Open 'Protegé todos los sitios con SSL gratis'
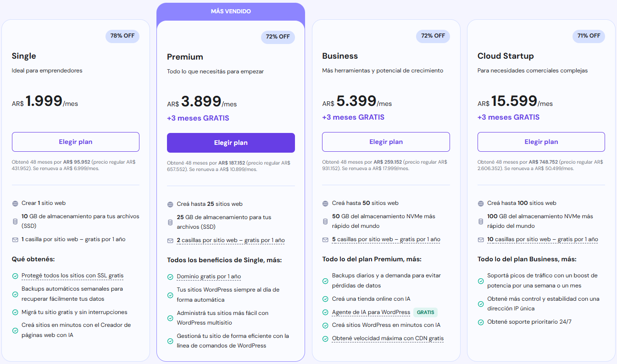The width and height of the screenshot is (617, 364). pyautogui.click(x=72, y=276)
